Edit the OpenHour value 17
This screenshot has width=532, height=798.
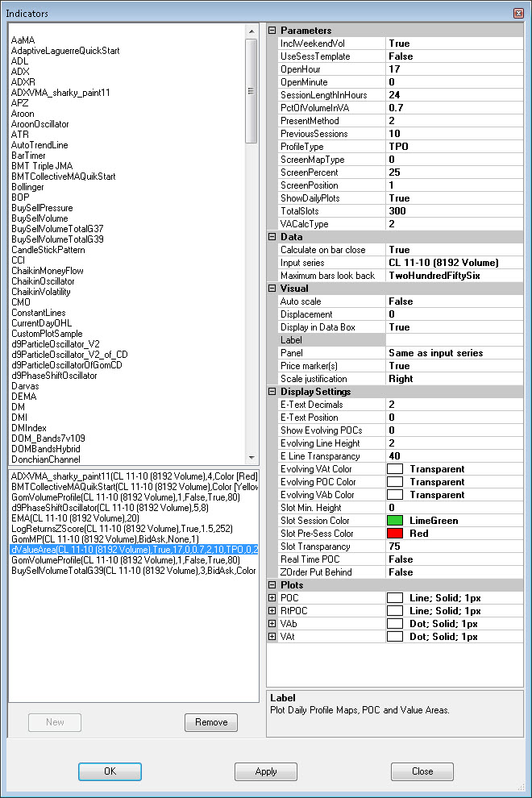(x=455, y=69)
